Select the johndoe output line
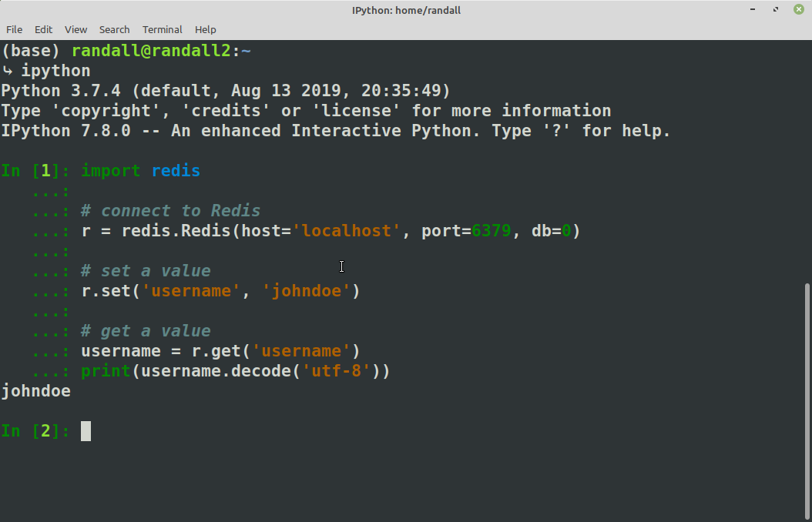 (x=35, y=391)
